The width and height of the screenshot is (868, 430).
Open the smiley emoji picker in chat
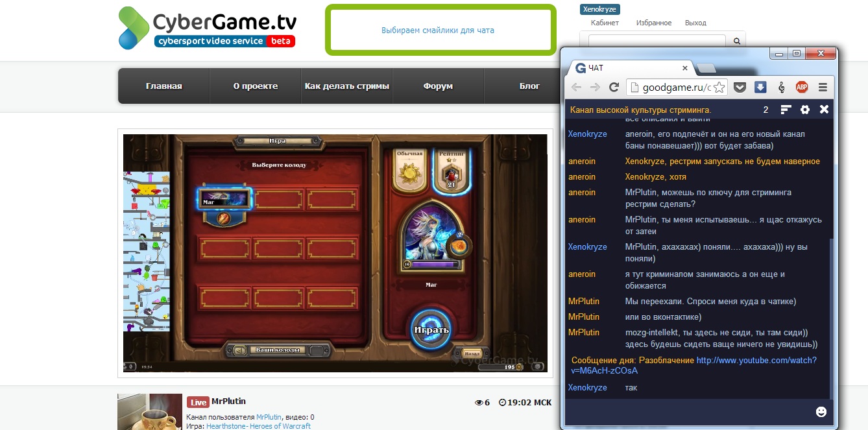coord(821,411)
